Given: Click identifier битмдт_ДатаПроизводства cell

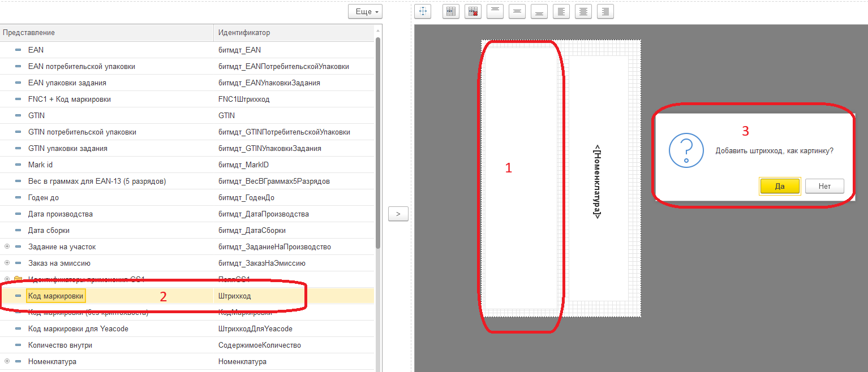Looking at the screenshot, I should [294, 214].
